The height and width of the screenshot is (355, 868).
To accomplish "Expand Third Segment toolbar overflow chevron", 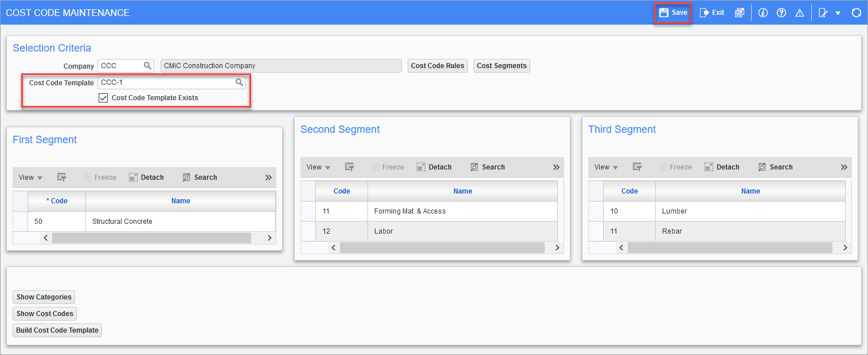I will 844,167.
